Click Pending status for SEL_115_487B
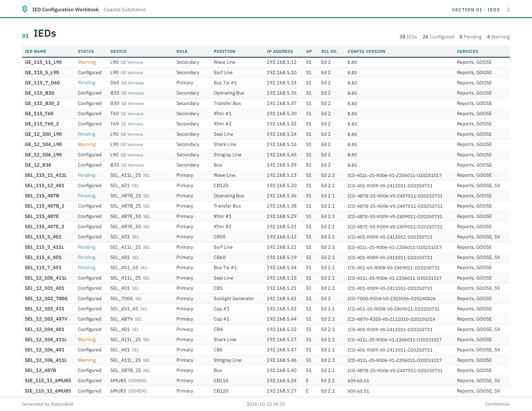Viewport: 532px width, 411px height. click(x=87, y=196)
